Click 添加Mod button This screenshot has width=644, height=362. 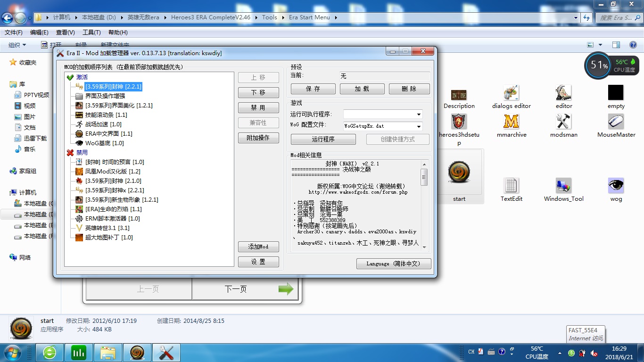pyautogui.click(x=258, y=247)
